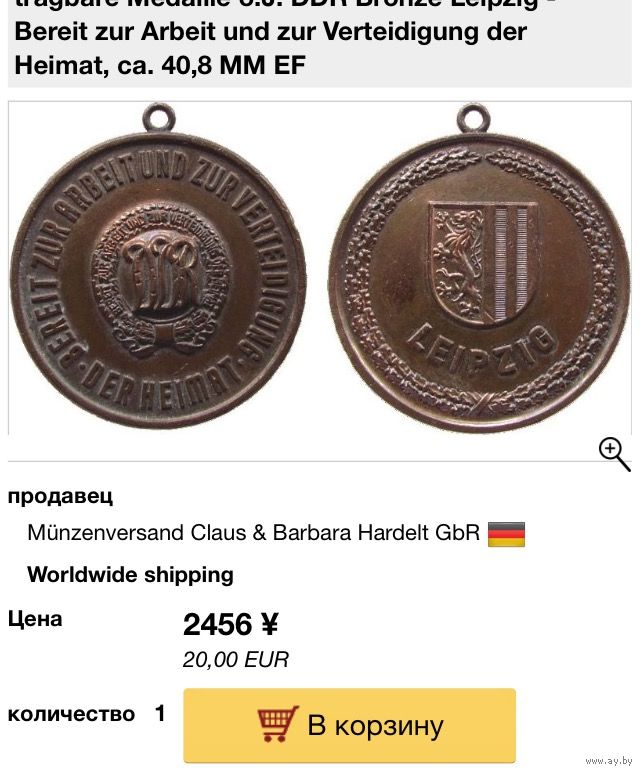Select the right medal reverse with Leipzig arms
The image size is (640, 772).
[479, 270]
